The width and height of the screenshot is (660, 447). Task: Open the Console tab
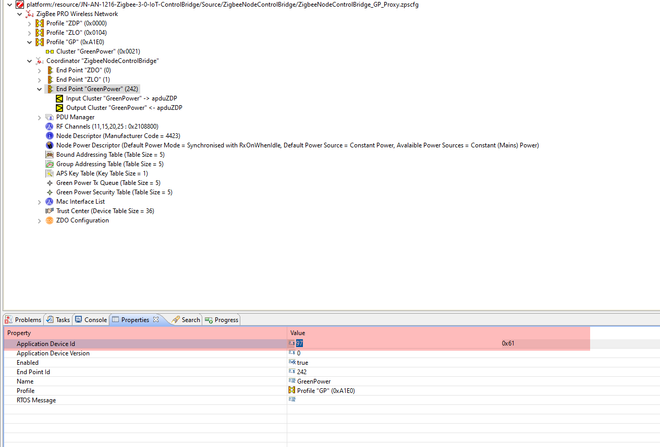(91, 320)
